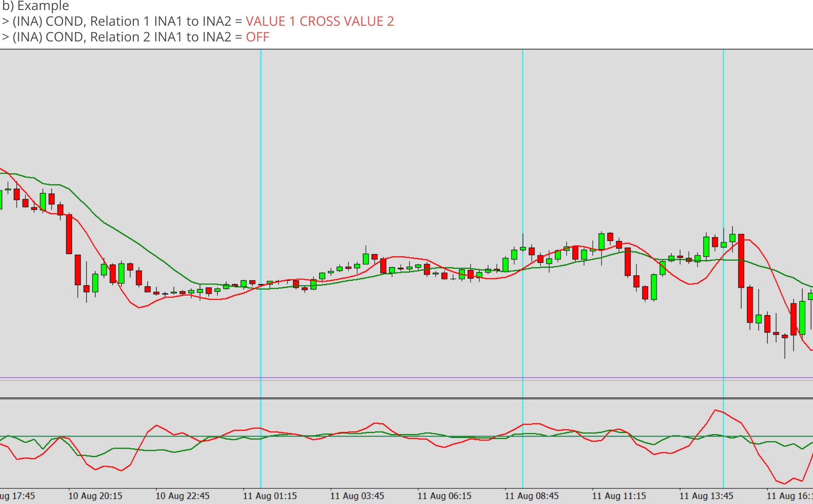Click the '10 Aug 20:15' time axis label
The width and height of the screenshot is (813, 504).
click(x=95, y=496)
